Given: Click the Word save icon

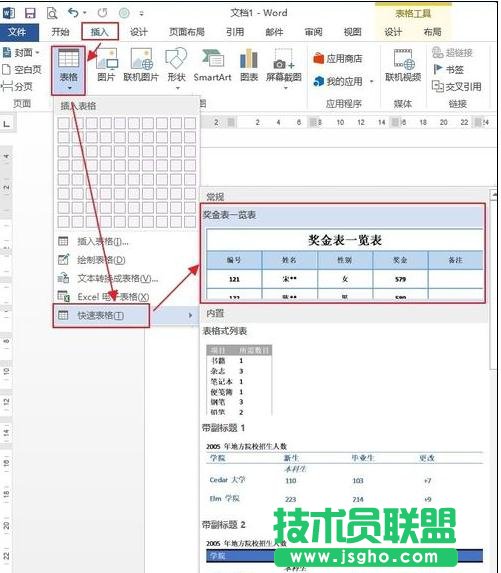Looking at the screenshot, I should (30, 13).
